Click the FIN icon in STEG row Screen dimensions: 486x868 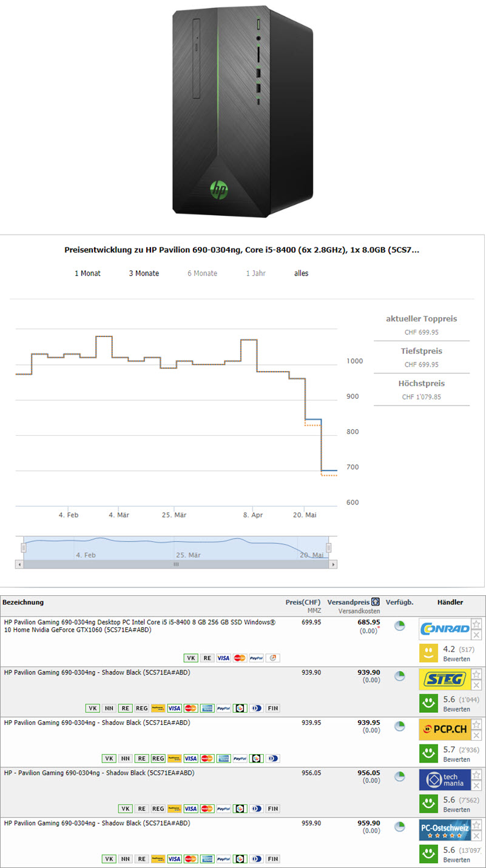[272, 708]
